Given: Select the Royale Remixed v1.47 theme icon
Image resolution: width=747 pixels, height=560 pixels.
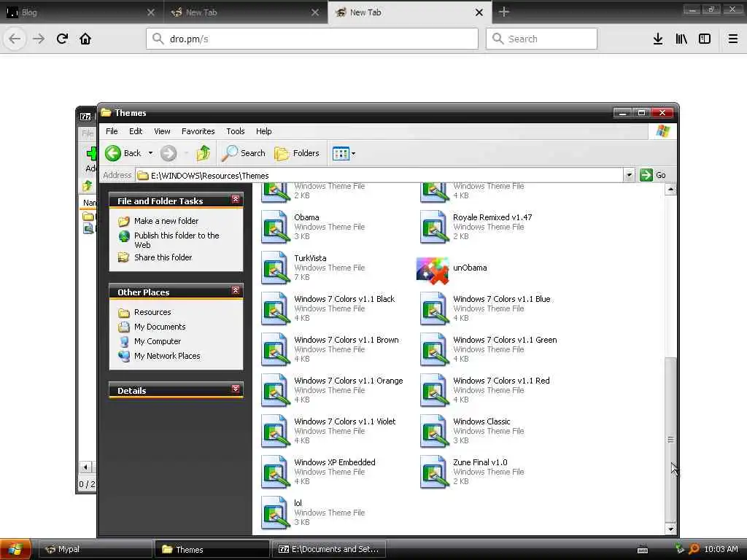Looking at the screenshot, I should click(x=435, y=227).
